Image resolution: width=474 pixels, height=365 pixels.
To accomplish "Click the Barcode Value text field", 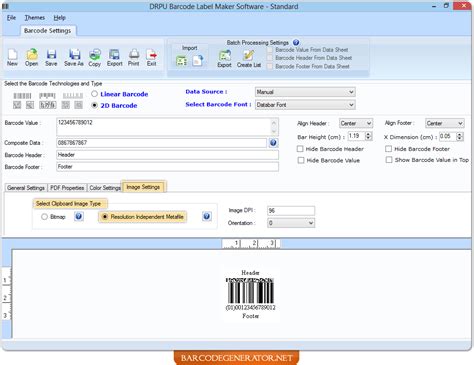I will click(x=163, y=127).
